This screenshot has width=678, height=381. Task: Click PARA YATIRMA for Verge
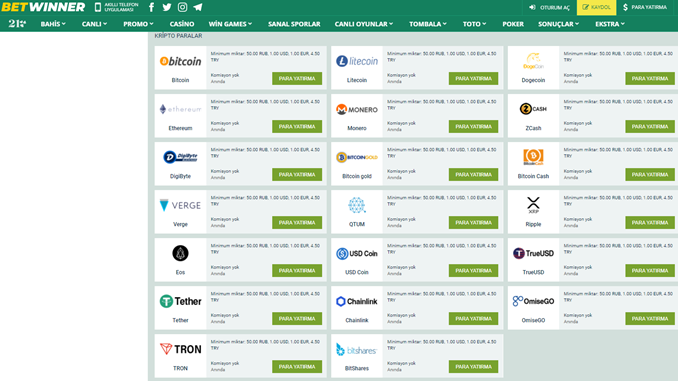tap(297, 222)
